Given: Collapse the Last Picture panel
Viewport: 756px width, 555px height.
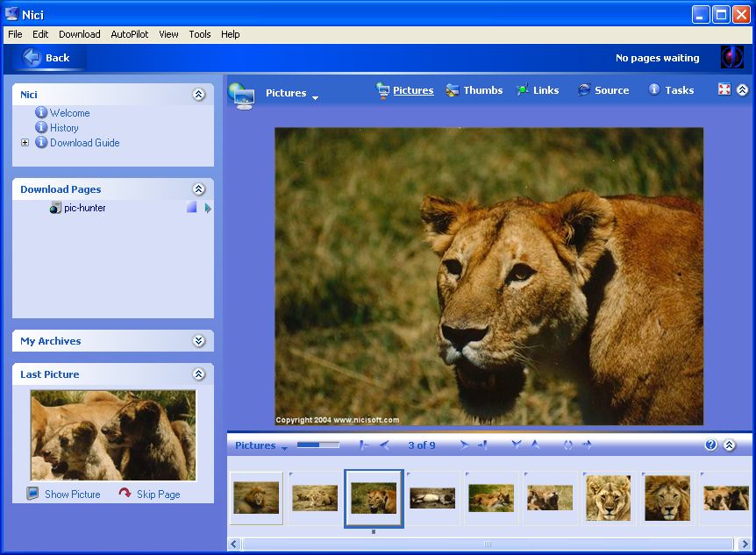Looking at the screenshot, I should click(198, 374).
